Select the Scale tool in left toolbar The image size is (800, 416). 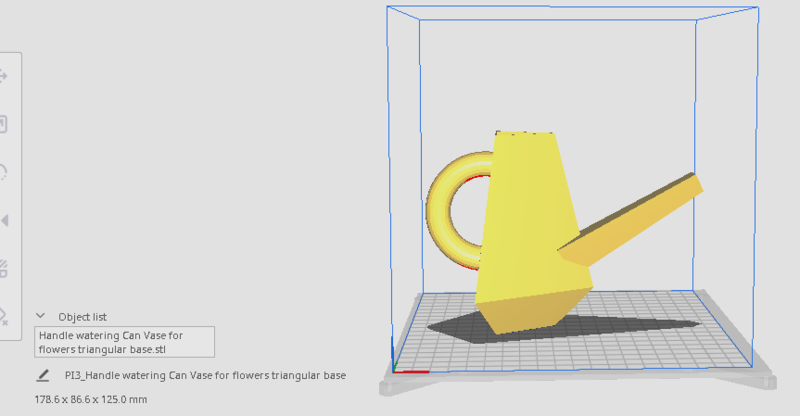pyautogui.click(x=4, y=124)
